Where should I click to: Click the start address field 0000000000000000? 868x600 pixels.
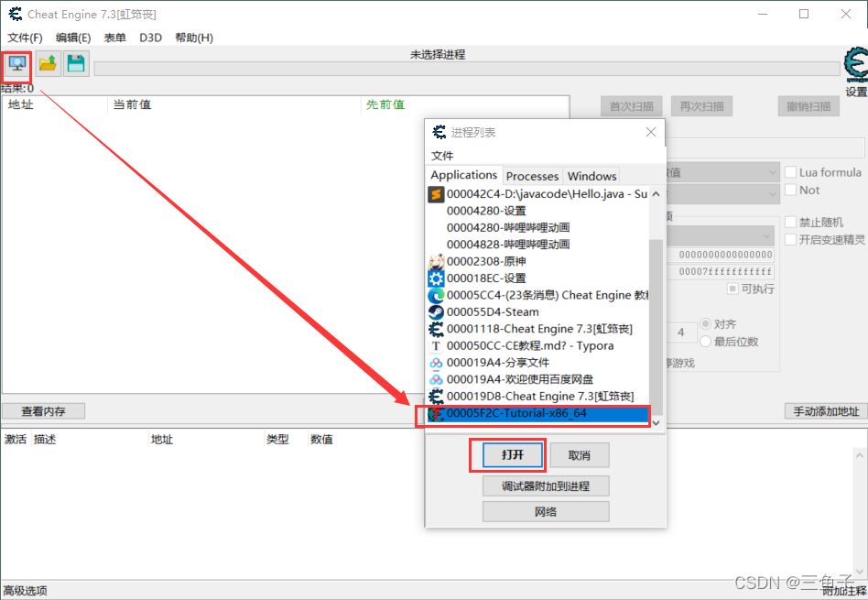[x=720, y=255]
